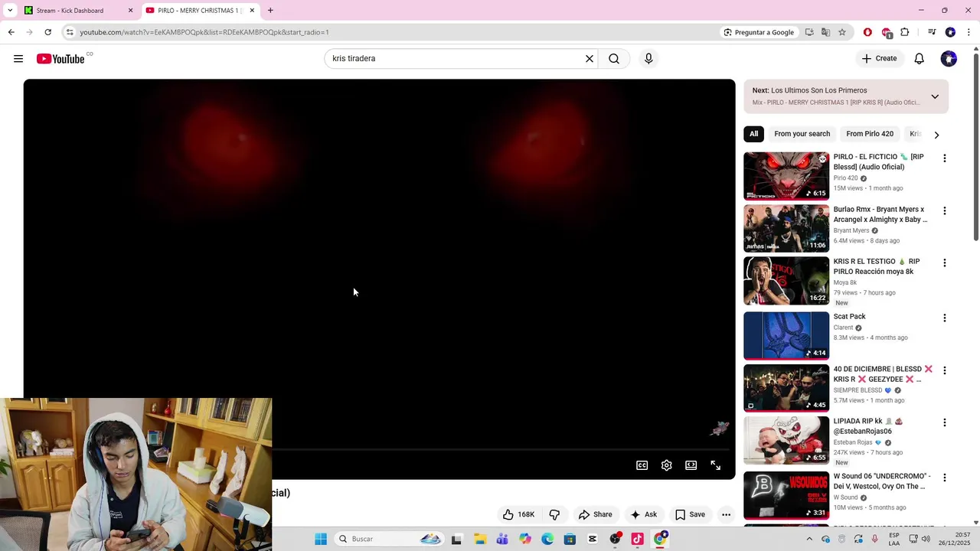Open player settings gear
Screen dimensions: 980x551
[667, 465]
